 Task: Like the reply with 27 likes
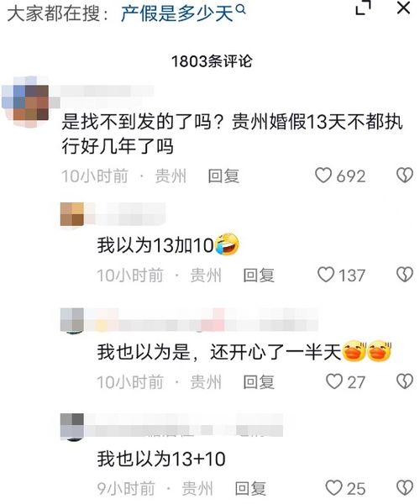[x=334, y=381]
